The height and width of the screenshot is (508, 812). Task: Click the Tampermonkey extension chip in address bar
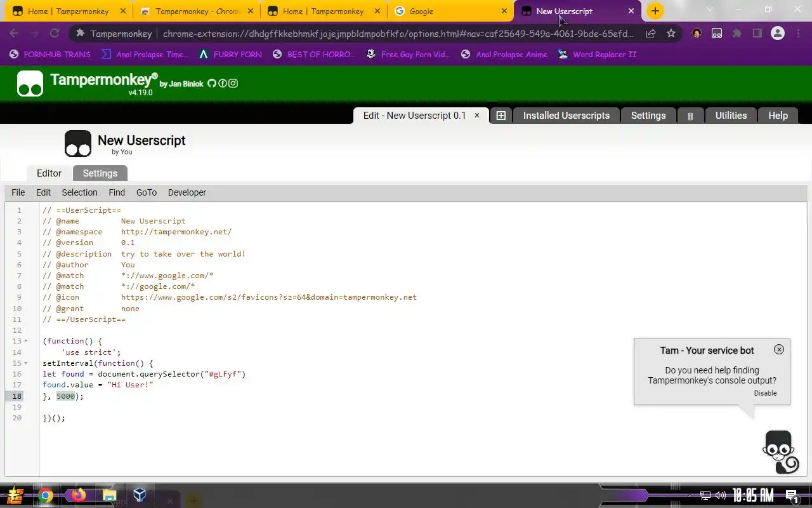click(x=114, y=34)
